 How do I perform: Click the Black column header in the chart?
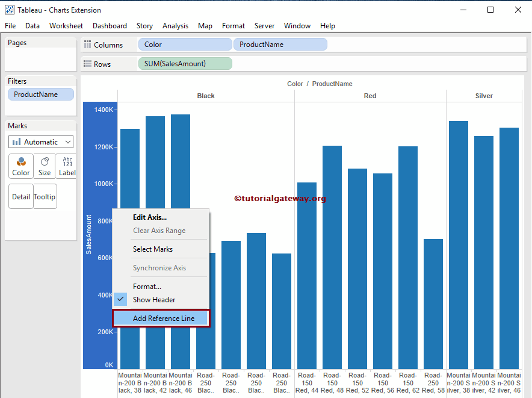coord(206,96)
